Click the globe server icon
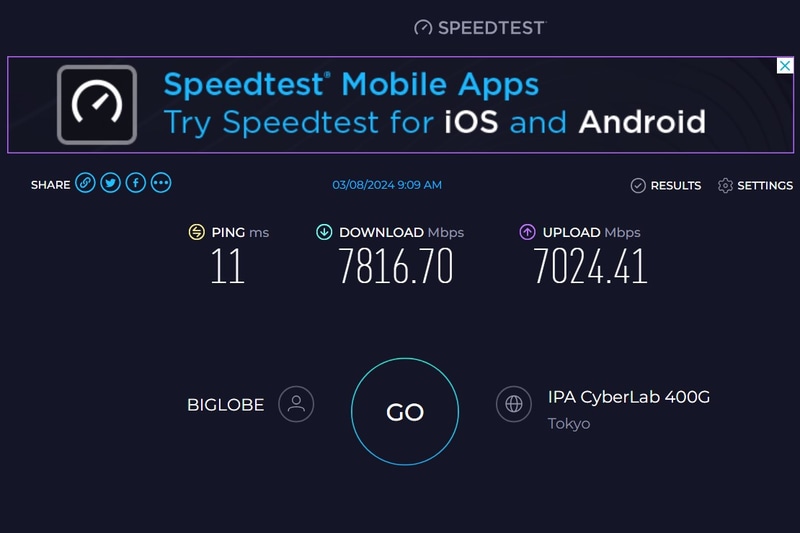 [x=514, y=404]
